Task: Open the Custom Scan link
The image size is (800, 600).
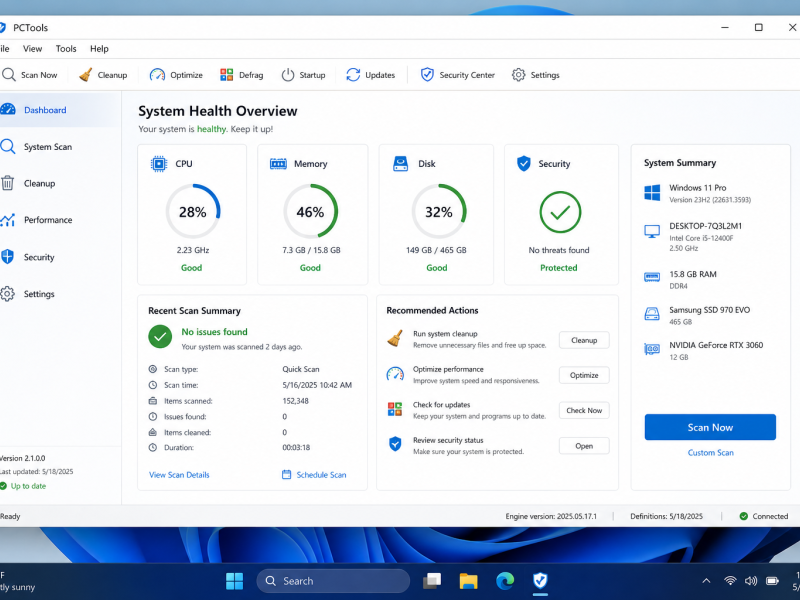Action: 710,453
